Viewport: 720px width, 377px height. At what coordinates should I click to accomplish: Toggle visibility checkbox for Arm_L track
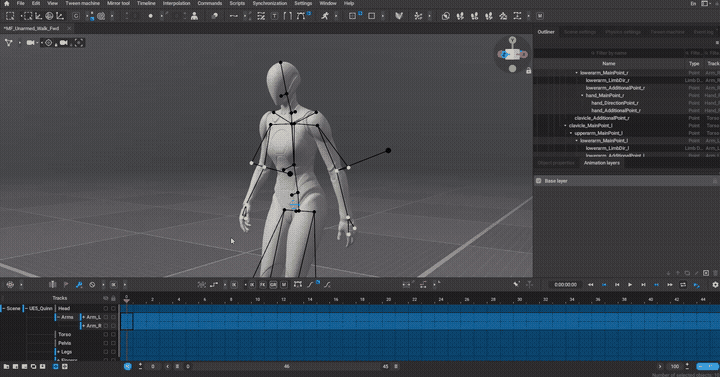(x=106, y=317)
